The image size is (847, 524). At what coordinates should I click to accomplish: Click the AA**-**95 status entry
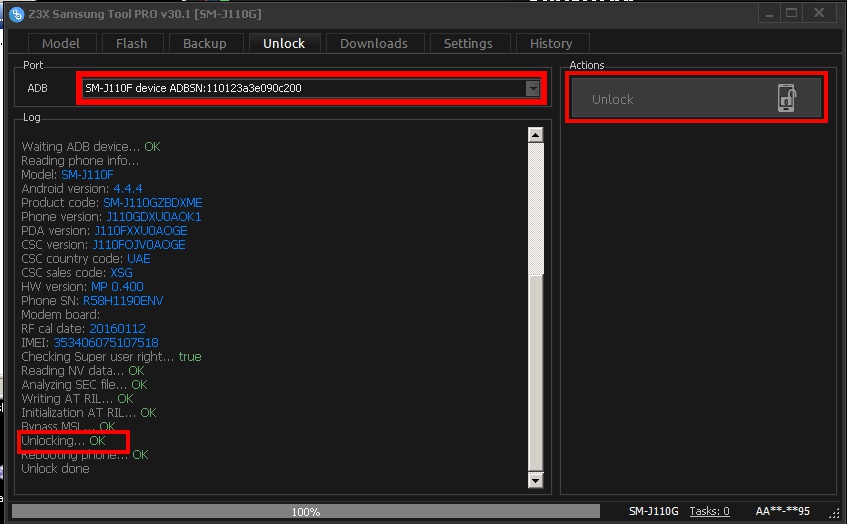click(x=782, y=511)
